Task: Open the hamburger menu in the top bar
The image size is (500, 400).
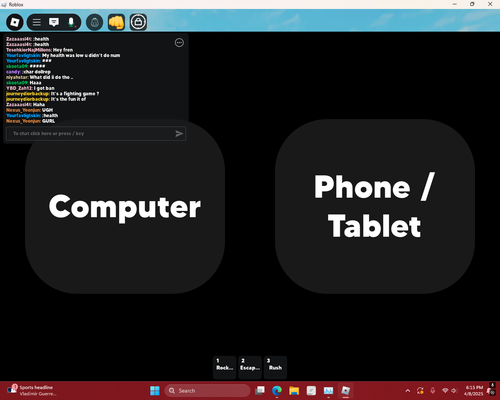Action: (x=37, y=22)
